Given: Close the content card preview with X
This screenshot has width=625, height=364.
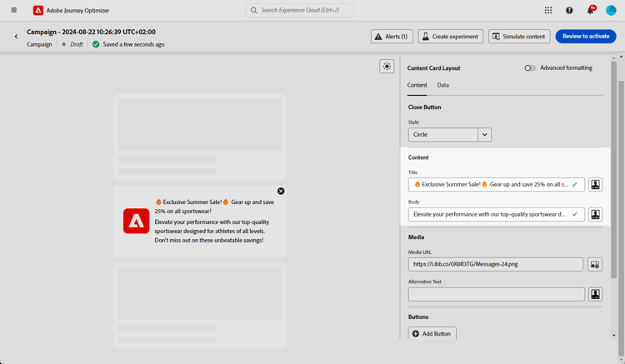Looking at the screenshot, I should (281, 191).
